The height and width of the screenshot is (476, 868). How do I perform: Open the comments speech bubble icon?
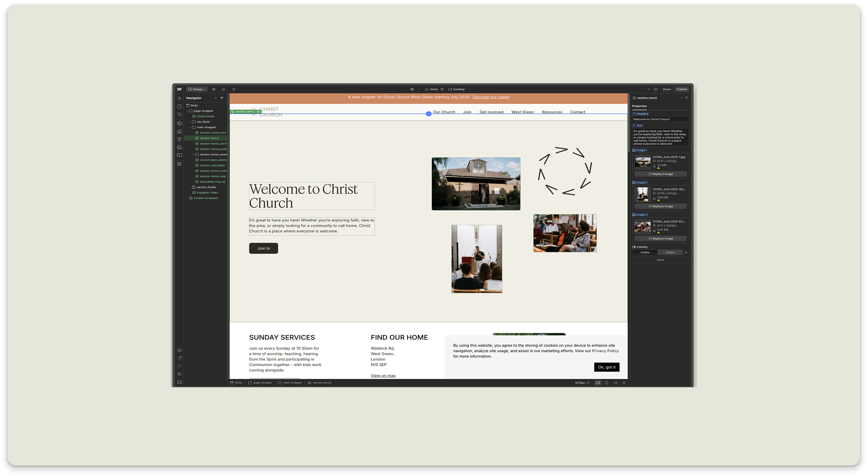[656, 89]
